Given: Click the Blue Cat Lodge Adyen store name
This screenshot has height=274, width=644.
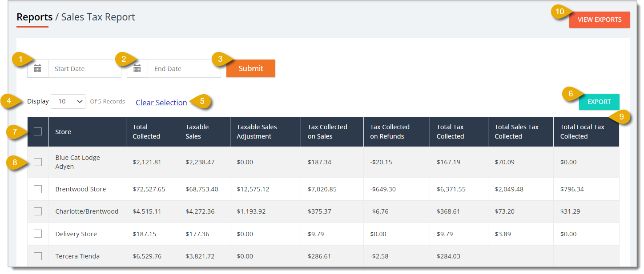Looking at the screenshot, I should tap(78, 162).
